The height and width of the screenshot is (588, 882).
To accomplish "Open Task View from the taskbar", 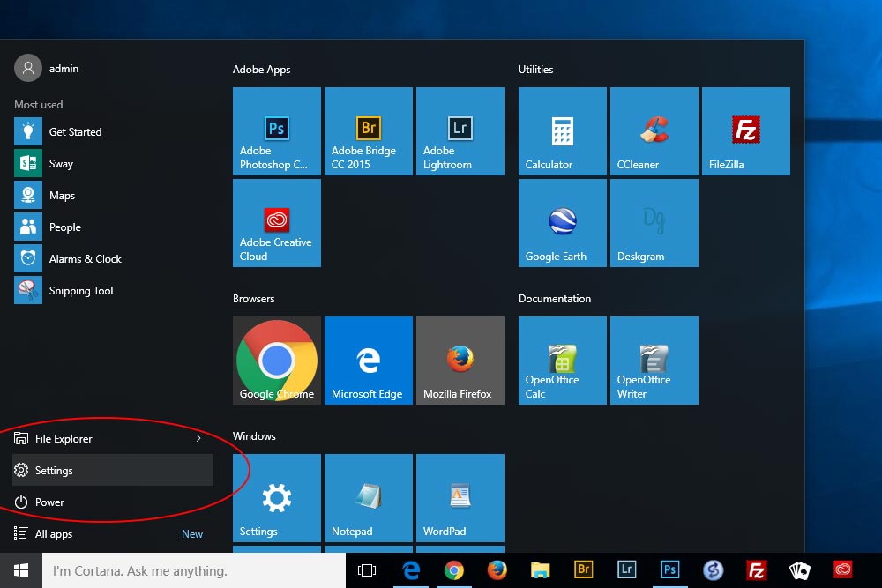I will coord(367,570).
